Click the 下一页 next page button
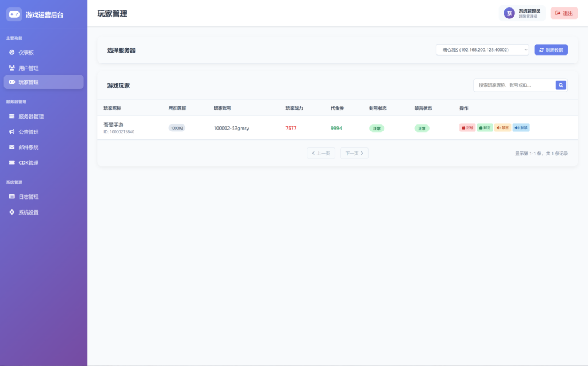 pos(354,153)
